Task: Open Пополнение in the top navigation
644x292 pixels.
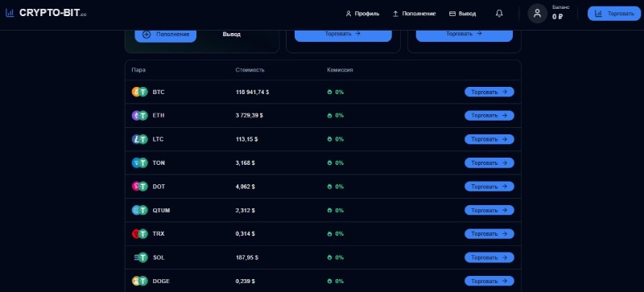Action: tap(414, 14)
